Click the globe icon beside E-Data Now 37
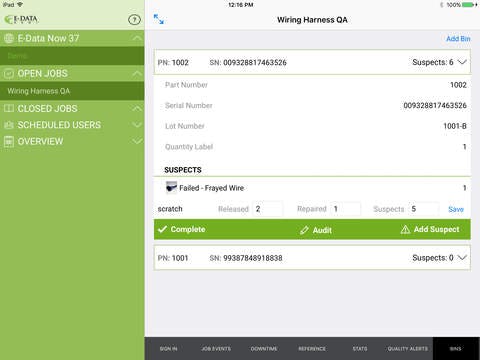The width and height of the screenshot is (480, 360). tap(9, 38)
